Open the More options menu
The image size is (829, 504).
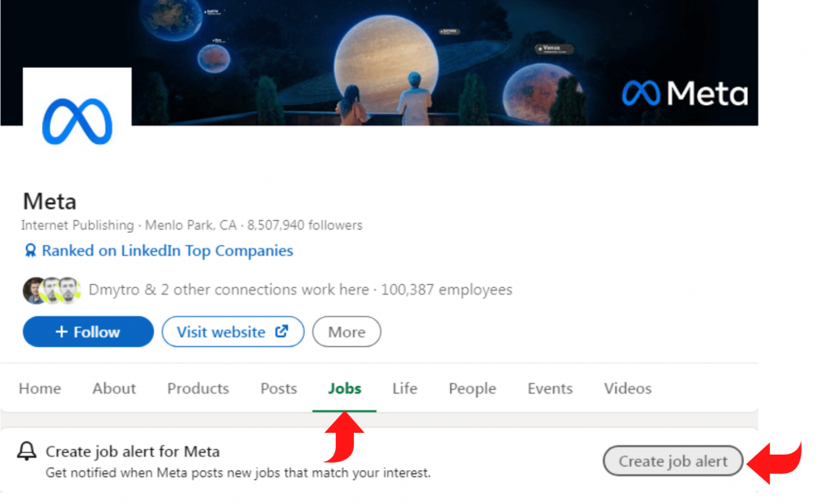tap(346, 331)
